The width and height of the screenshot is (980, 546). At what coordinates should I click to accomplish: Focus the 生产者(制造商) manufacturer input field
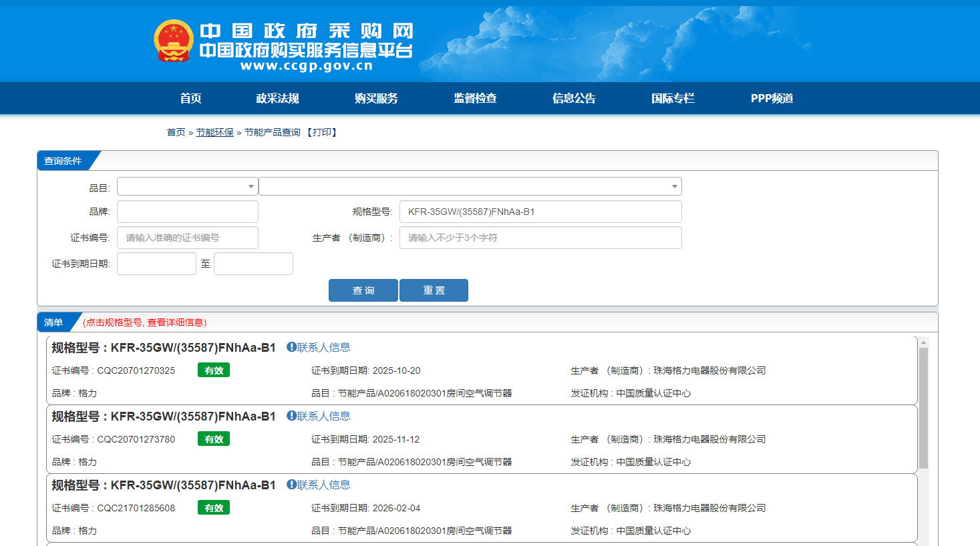coord(540,238)
